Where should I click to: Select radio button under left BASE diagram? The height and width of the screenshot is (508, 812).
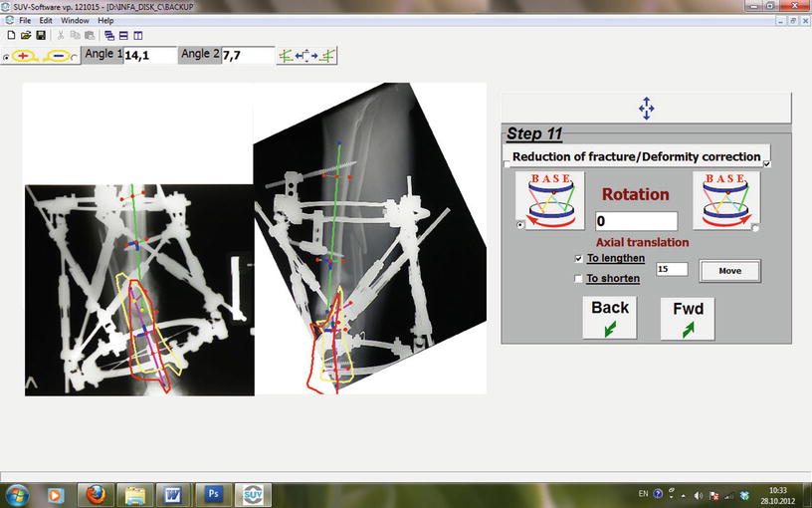(x=522, y=226)
